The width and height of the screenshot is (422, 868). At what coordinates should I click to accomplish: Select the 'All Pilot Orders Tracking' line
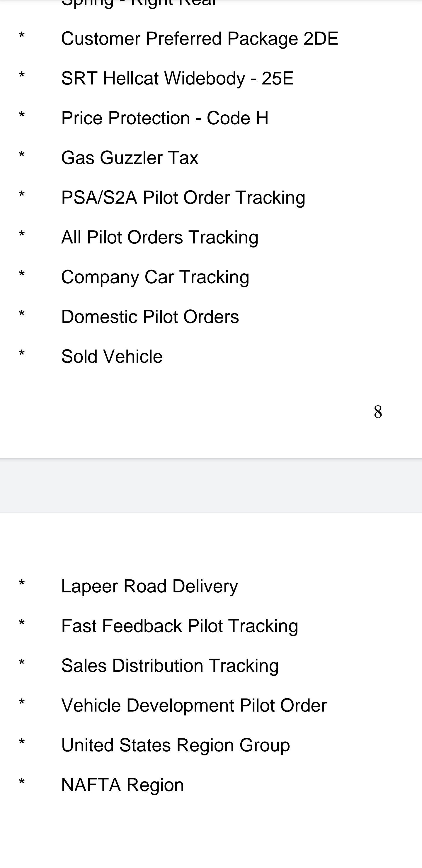[160, 238]
